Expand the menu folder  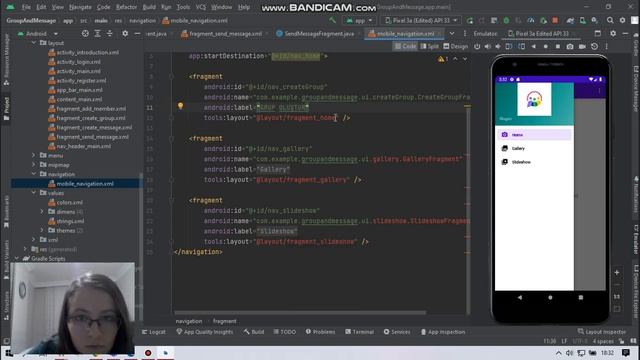coord(34,156)
